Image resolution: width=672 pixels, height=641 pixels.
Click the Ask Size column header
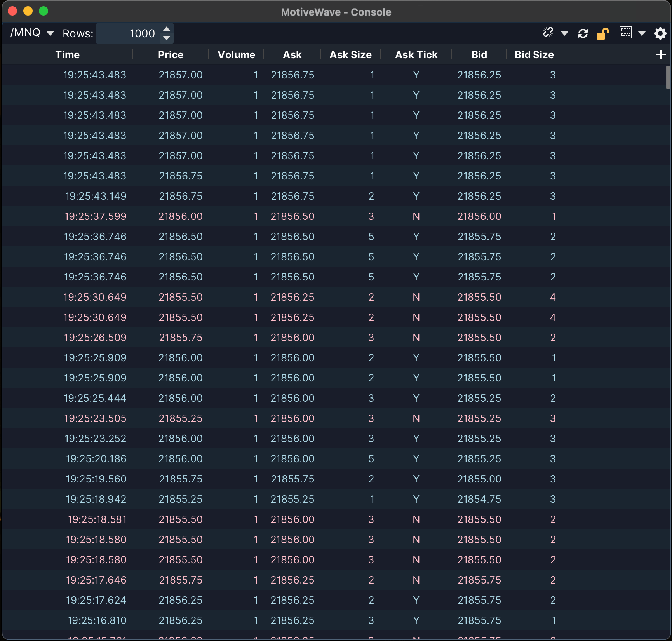350,55
